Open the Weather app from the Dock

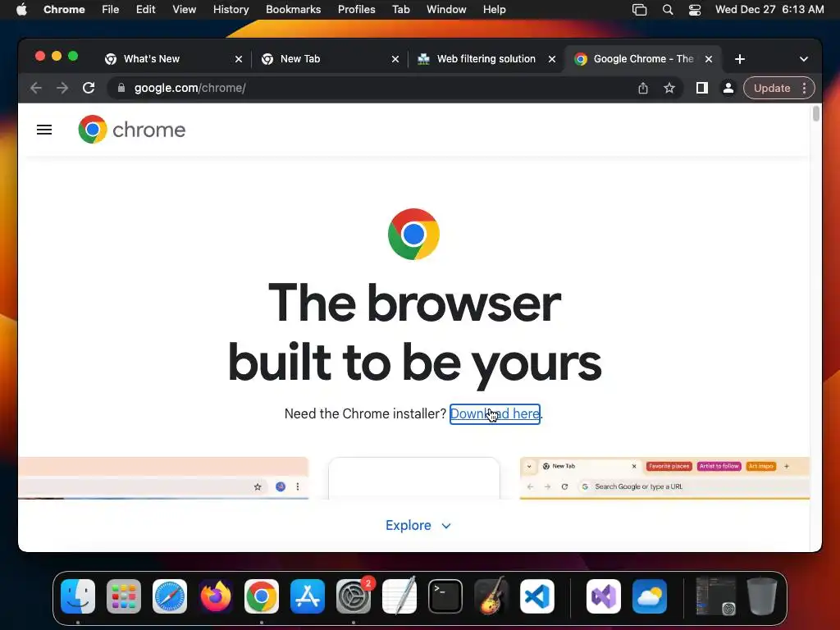[x=650, y=596]
